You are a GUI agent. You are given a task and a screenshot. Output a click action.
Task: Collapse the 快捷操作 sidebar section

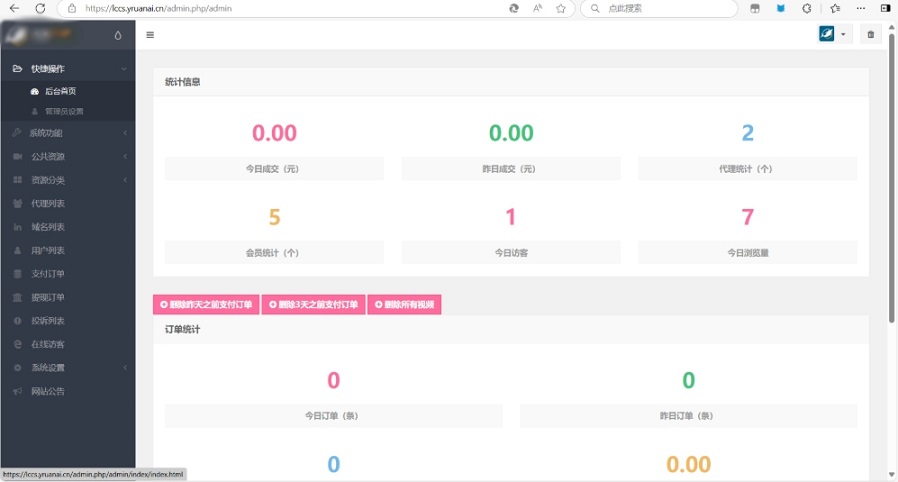(x=67, y=69)
